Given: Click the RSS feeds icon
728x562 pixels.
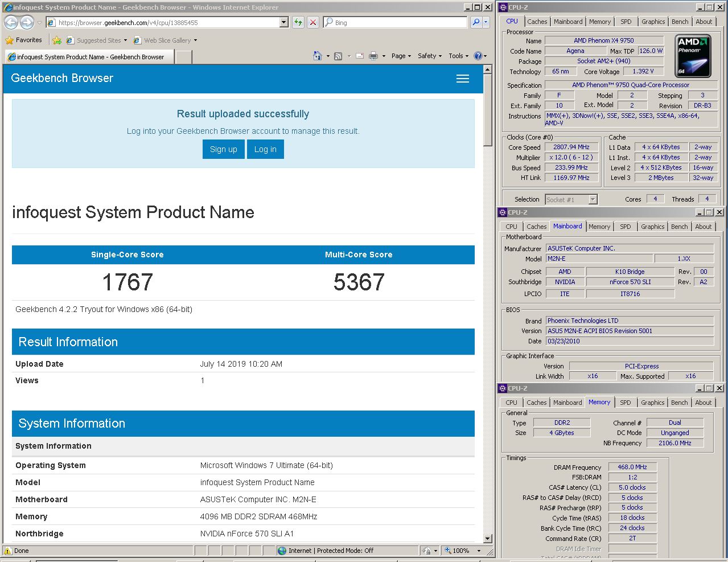Looking at the screenshot, I should 338,56.
